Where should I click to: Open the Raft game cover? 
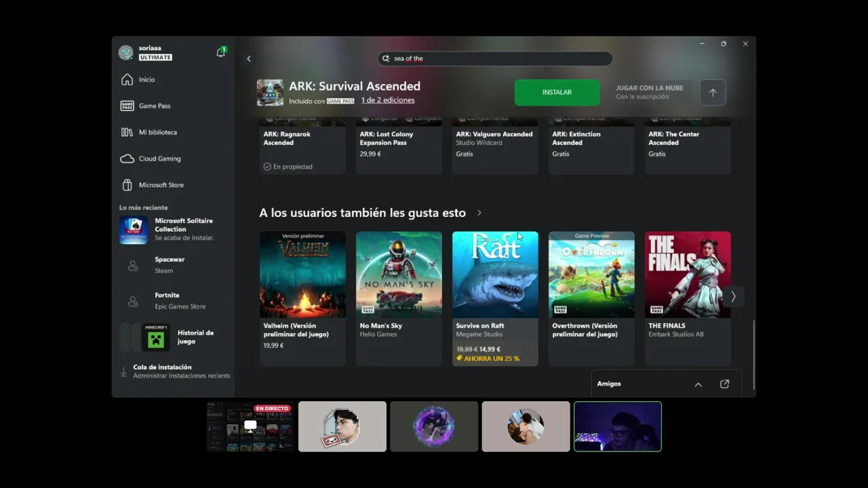tap(495, 274)
